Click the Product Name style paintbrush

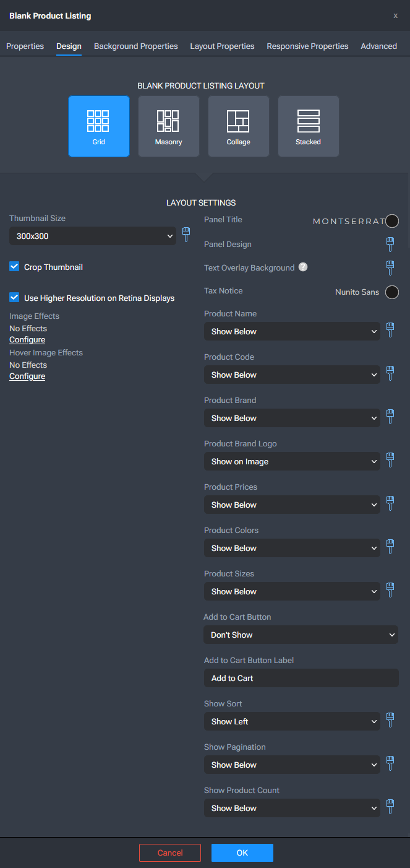pyautogui.click(x=390, y=330)
